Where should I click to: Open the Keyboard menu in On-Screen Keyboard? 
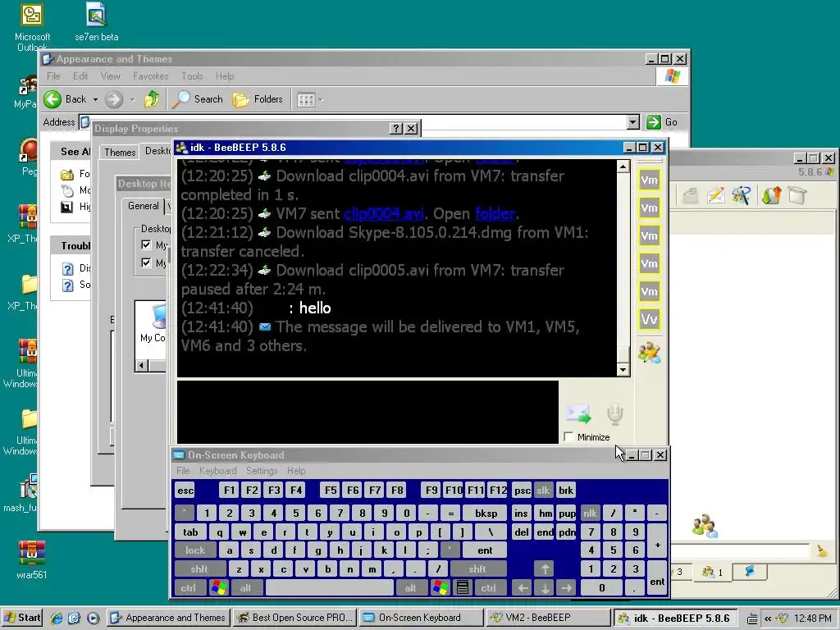pos(217,470)
